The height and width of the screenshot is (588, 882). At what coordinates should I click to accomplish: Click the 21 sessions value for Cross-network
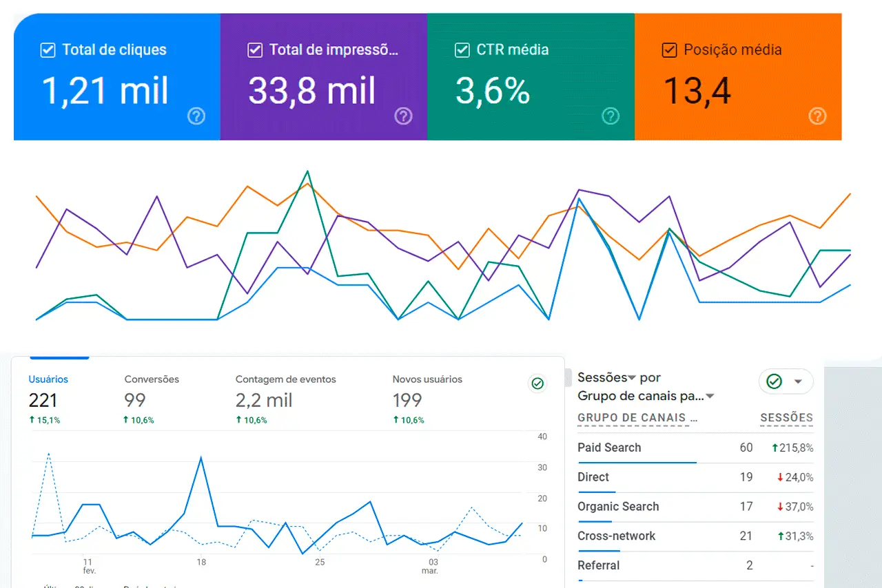coord(746,537)
